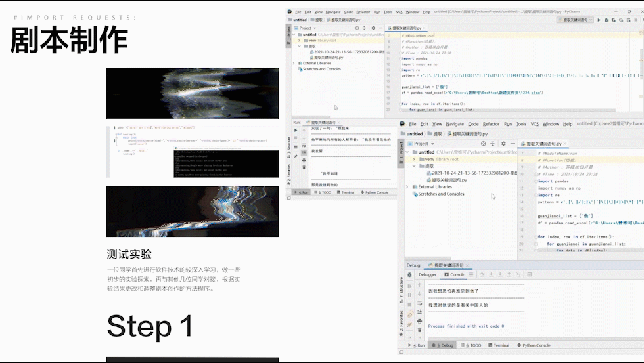
Task: Open the Refactor menu in lower window
Action: point(491,124)
